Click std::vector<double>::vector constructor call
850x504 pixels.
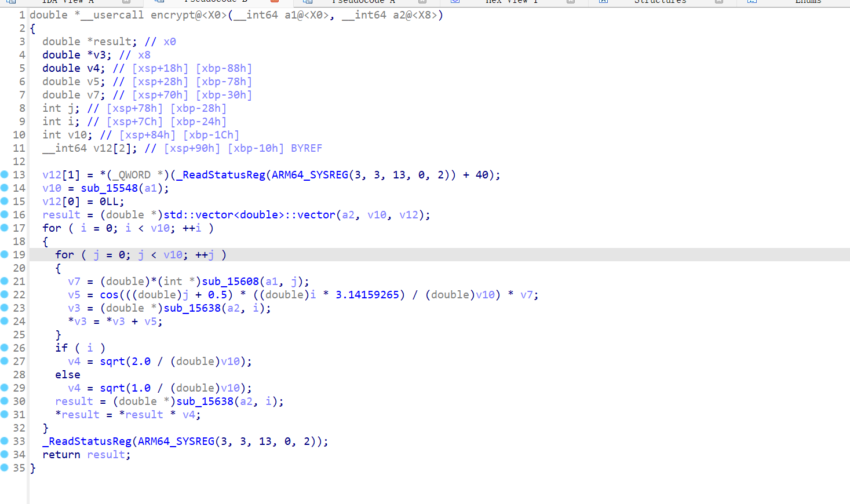(x=250, y=215)
